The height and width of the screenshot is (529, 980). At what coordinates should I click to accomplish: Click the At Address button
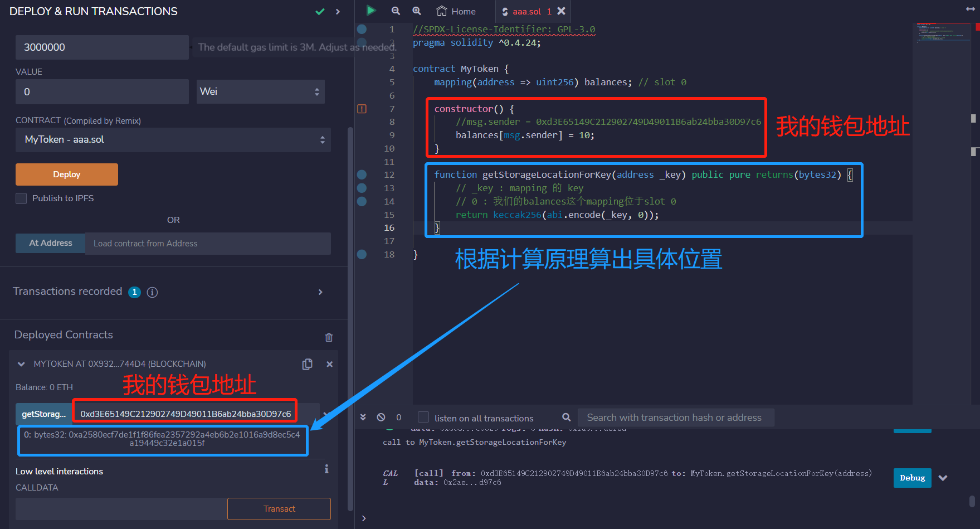(x=51, y=243)
